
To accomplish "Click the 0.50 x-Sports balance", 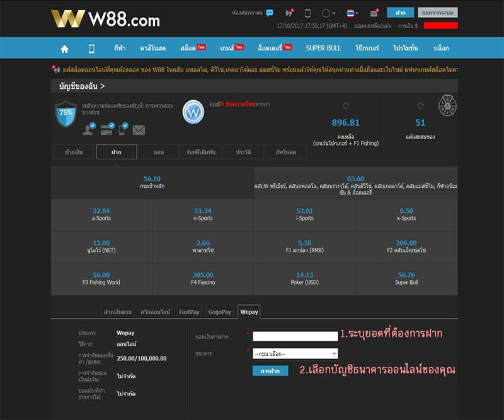I will click(x=406, y=211).
